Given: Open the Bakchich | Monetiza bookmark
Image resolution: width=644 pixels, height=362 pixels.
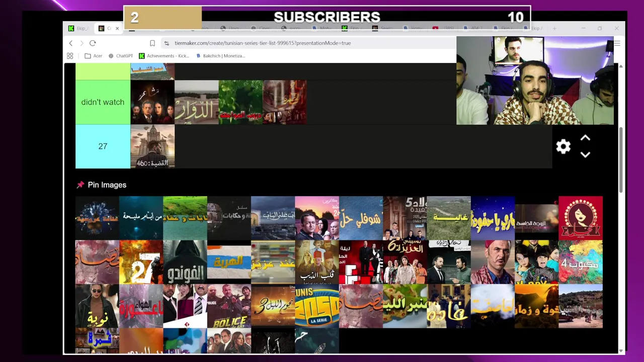Looking at the screenshot, I should click(x=221, y=56).
